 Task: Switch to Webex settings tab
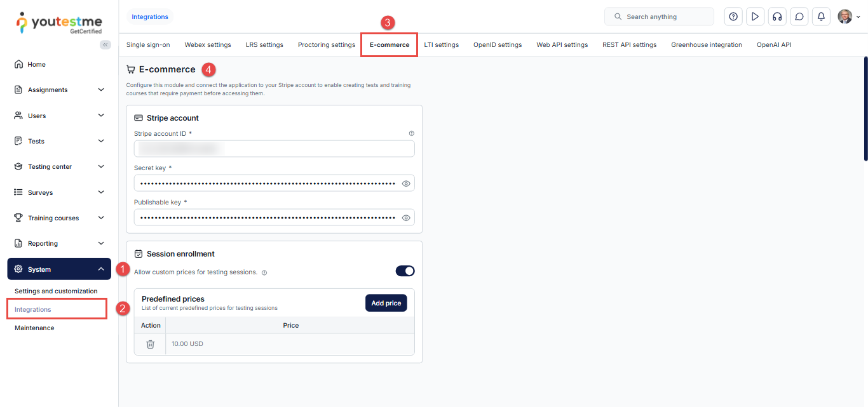click(x=208, y=44)
